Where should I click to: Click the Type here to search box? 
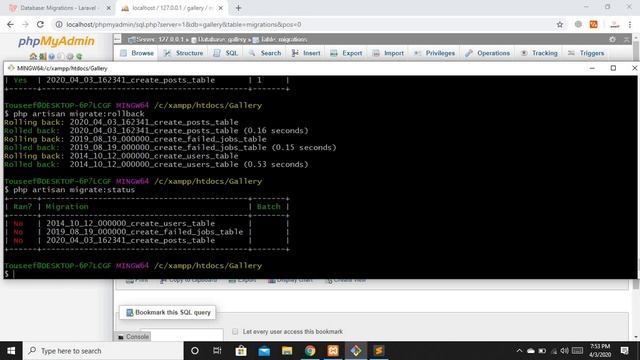103,351
